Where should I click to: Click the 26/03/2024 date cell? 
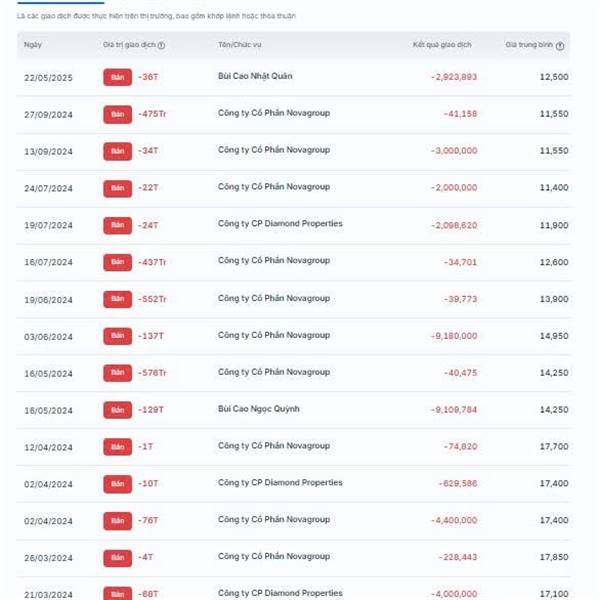click(x=48, y=558)
